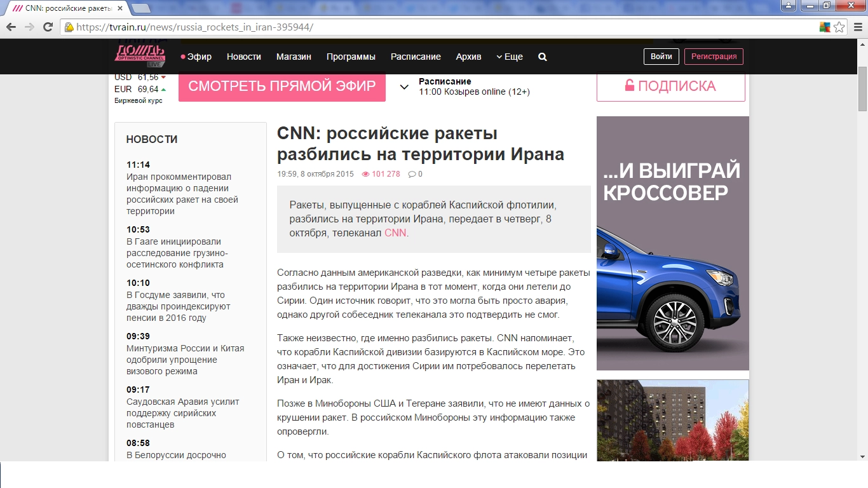
Task: Follow the CNN link in the article lead
Action: (x=395, y=233)
